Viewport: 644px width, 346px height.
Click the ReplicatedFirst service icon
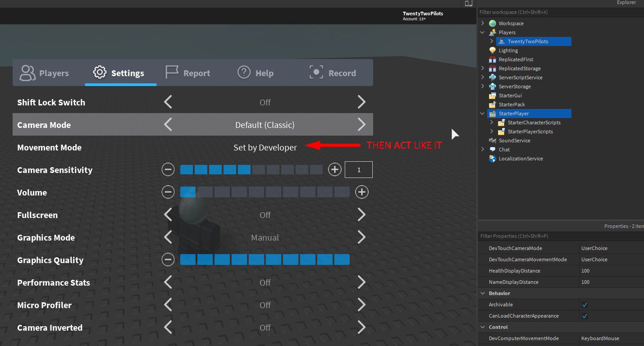point(493,59)
